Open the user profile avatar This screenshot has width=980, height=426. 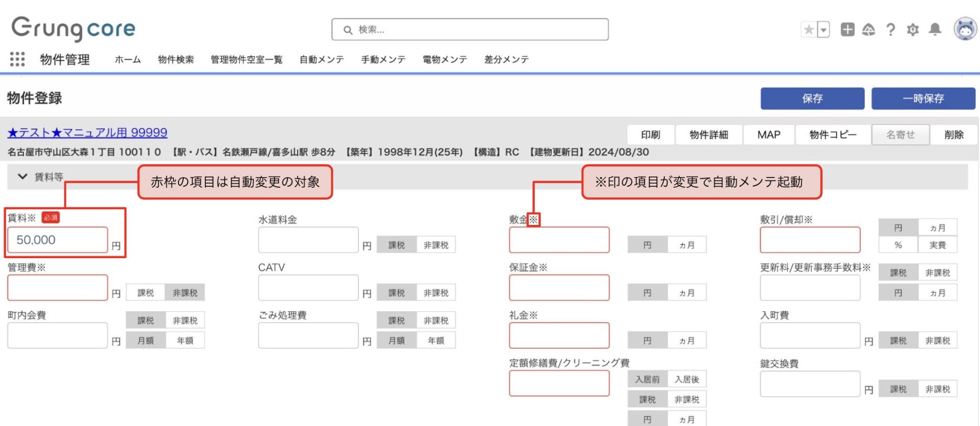tap(965, 29)
